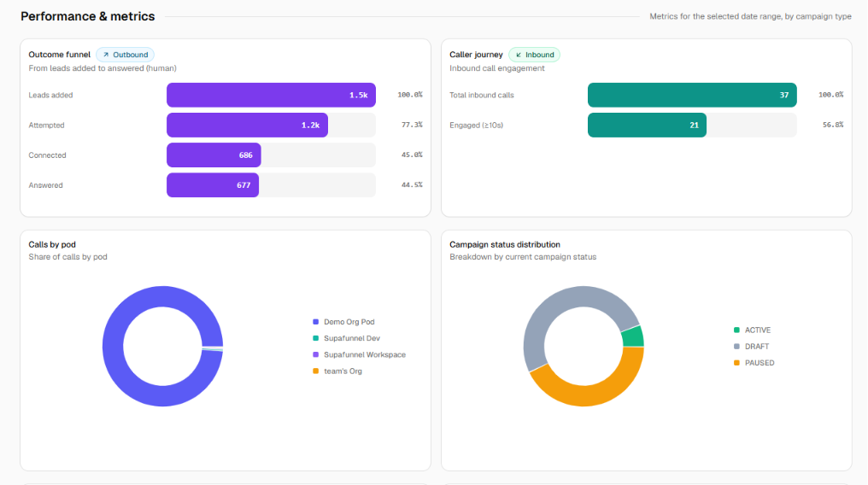This screenshot has height=485, width=868.
Task: Select the Demo Org Pod legend swatch
Action: point(315,322)
